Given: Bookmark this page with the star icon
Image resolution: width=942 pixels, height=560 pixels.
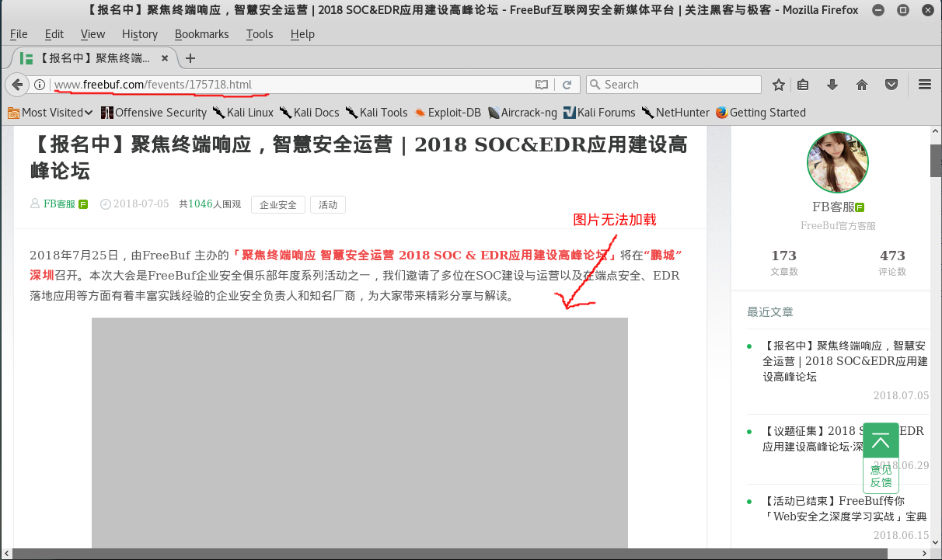Looking at the screenshot, I should tap(778, 85).
